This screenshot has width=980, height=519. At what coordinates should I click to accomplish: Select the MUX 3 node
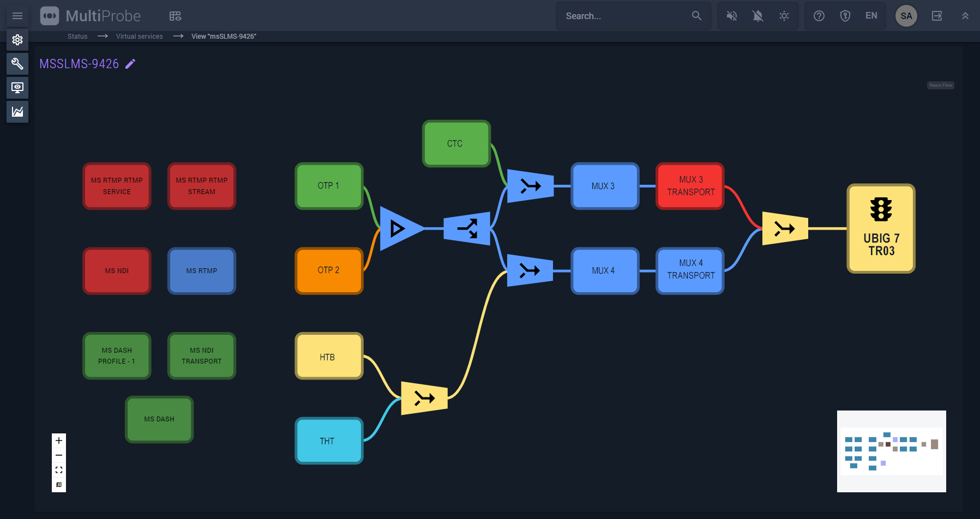click(x=605, y=186)
